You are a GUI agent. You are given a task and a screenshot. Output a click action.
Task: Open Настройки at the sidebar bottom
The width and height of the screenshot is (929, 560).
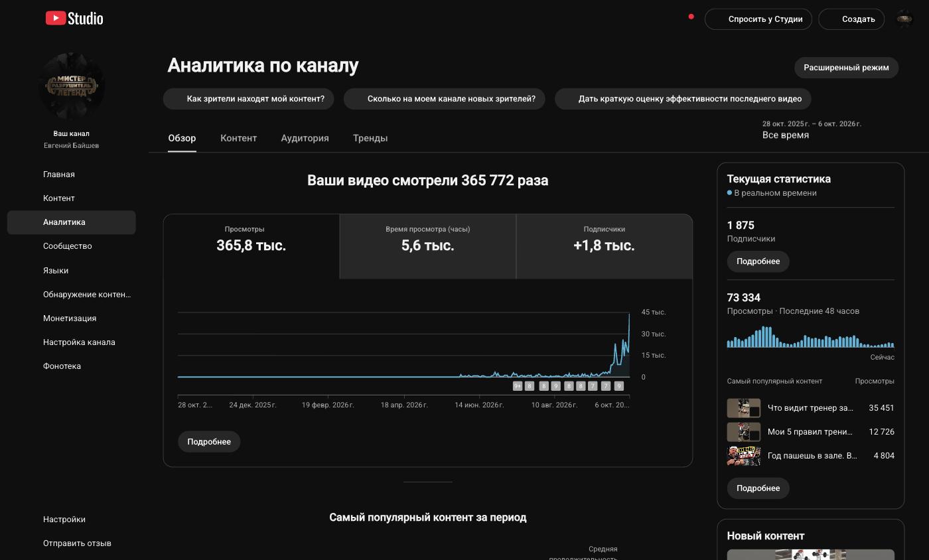point(71,520)
